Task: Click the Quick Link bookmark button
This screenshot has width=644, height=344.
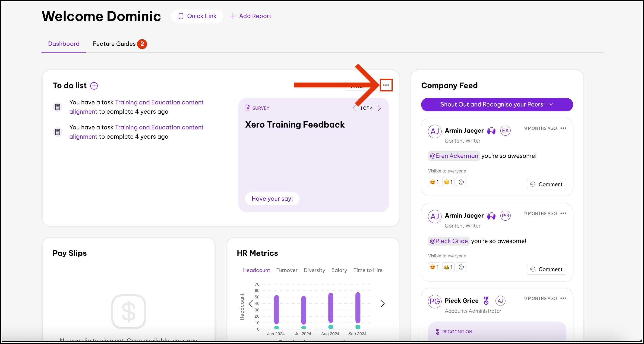Action: (197, 16)
